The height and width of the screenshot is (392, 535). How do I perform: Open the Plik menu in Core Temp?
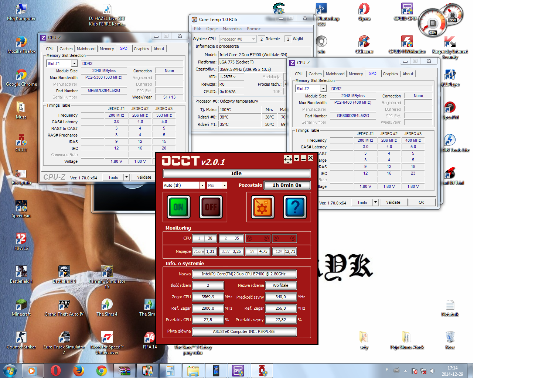pyautogui.click(x=198, y=29)
